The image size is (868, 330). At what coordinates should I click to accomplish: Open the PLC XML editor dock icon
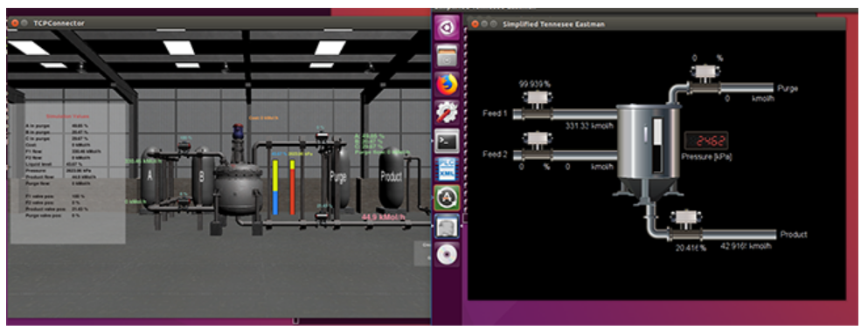tap(447, 169)
